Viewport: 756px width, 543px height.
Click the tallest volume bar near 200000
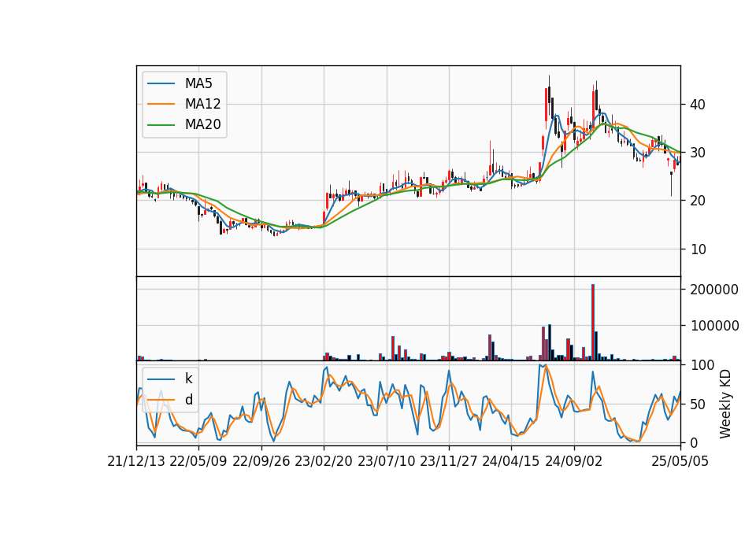point(593,323)
